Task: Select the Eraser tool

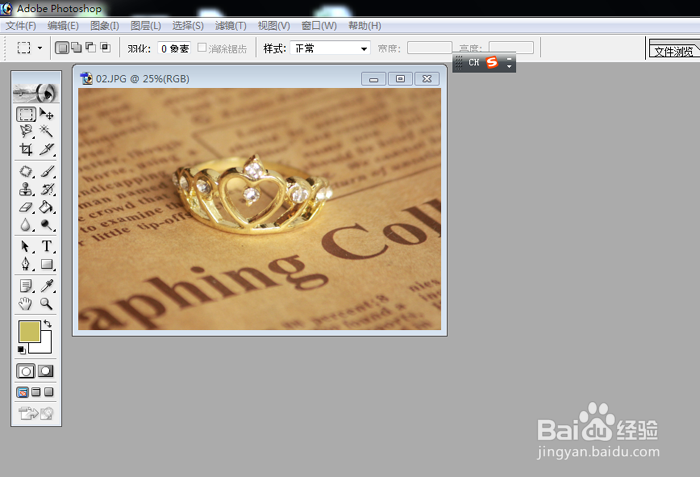Action: click(26, 207)
